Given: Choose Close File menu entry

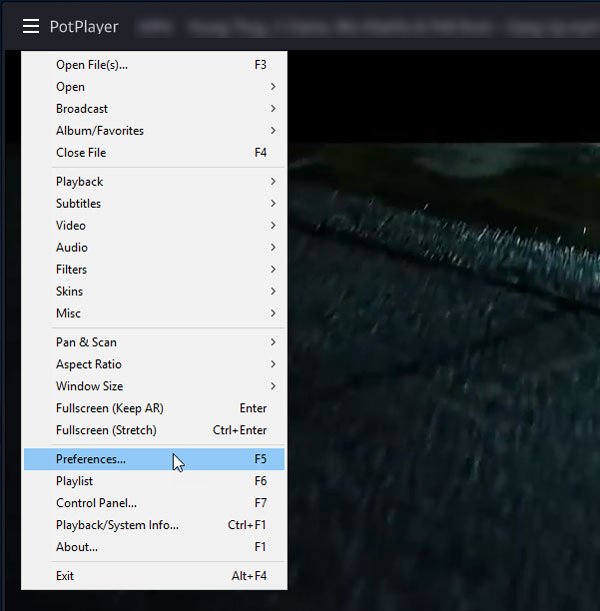Looking at the screenshot, I should [81, 153].
